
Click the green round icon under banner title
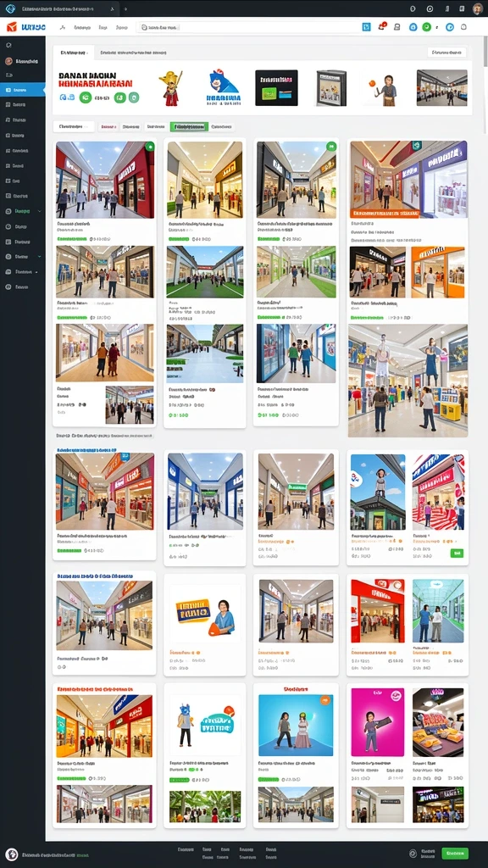86,98
